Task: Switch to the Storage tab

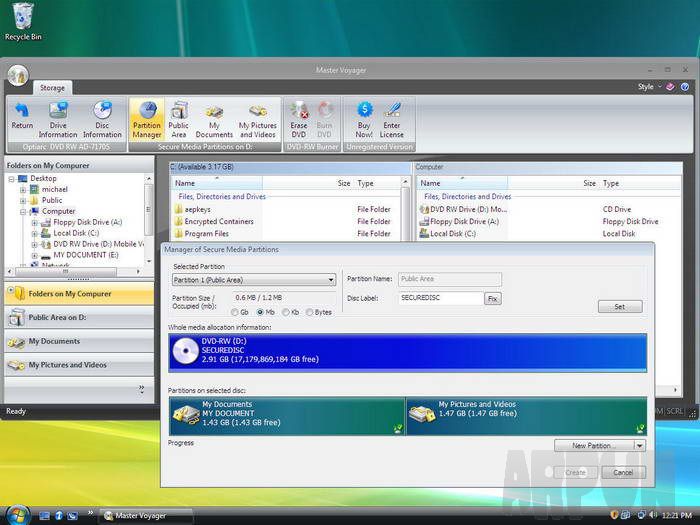Action: [x=52, y=88]
